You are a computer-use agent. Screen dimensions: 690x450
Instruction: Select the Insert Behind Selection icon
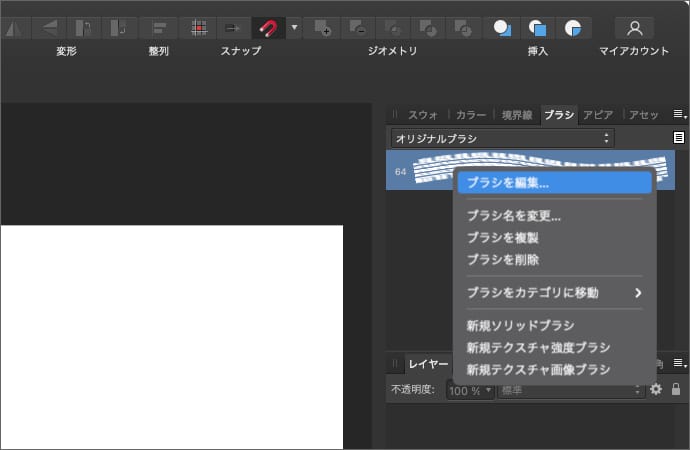[504, 27]
